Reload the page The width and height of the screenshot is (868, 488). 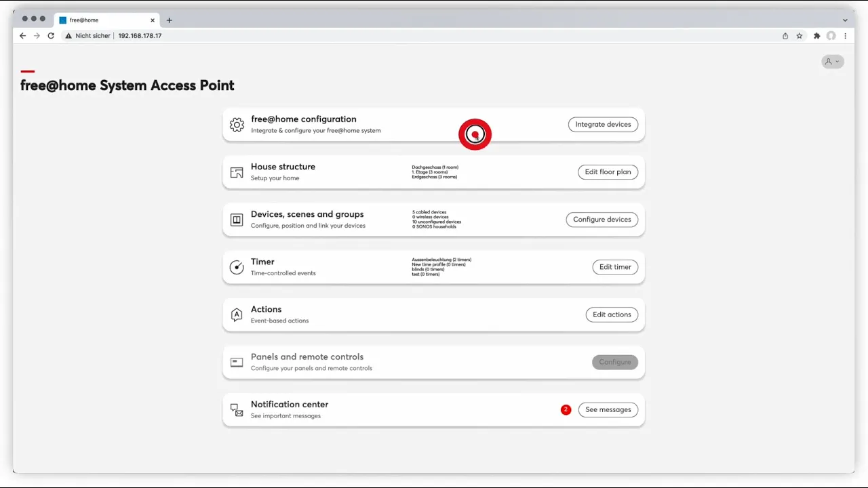(x=51, y=36)
